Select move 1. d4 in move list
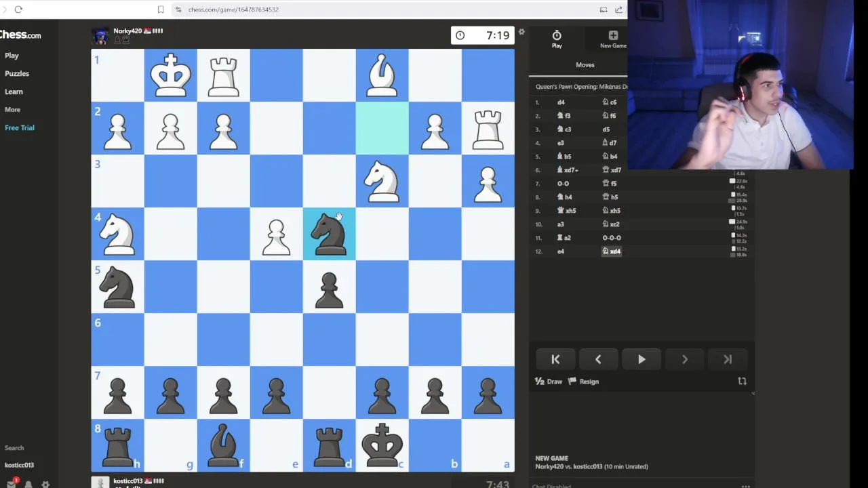This screenshot has height=488, width=868. click(x=561, y=102)
